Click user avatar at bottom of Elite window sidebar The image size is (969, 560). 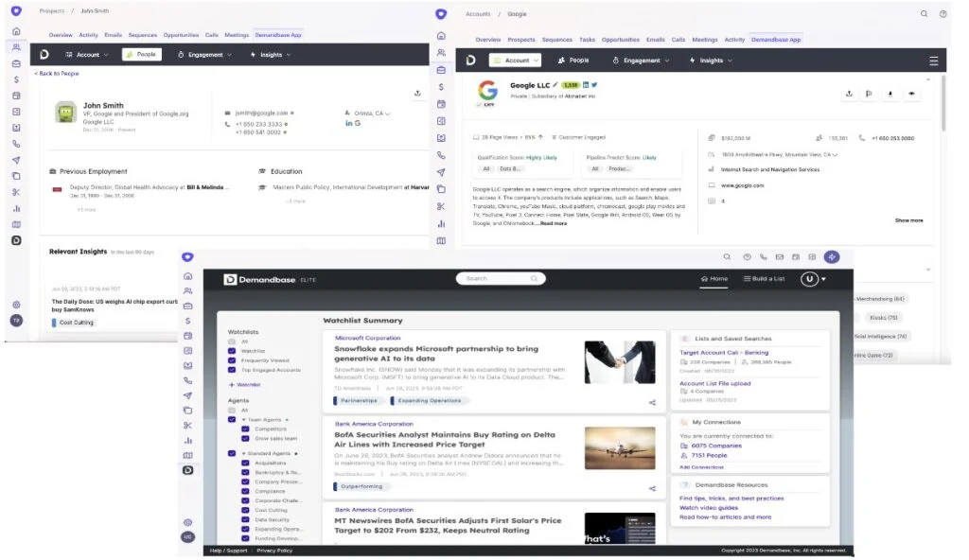click(188, 537)
